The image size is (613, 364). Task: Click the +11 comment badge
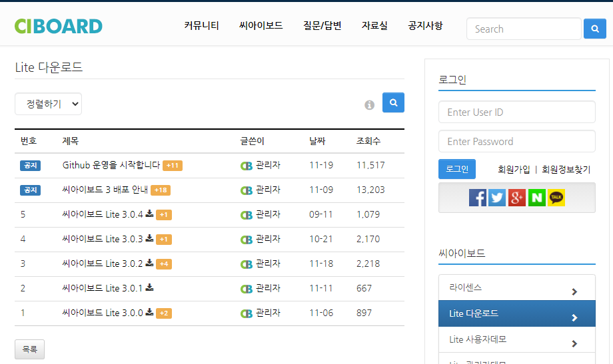point(173,166)
